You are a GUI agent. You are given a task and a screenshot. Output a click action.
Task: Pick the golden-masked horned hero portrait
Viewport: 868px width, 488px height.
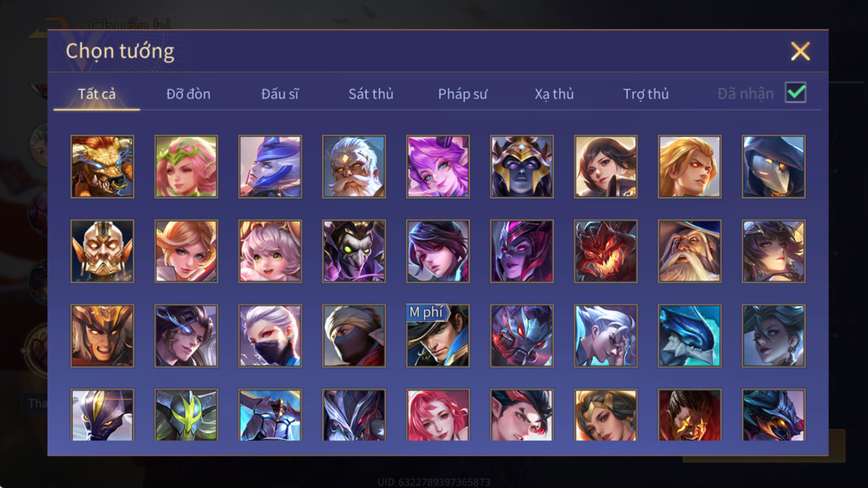pyautogui.click(x=102, y=251)
